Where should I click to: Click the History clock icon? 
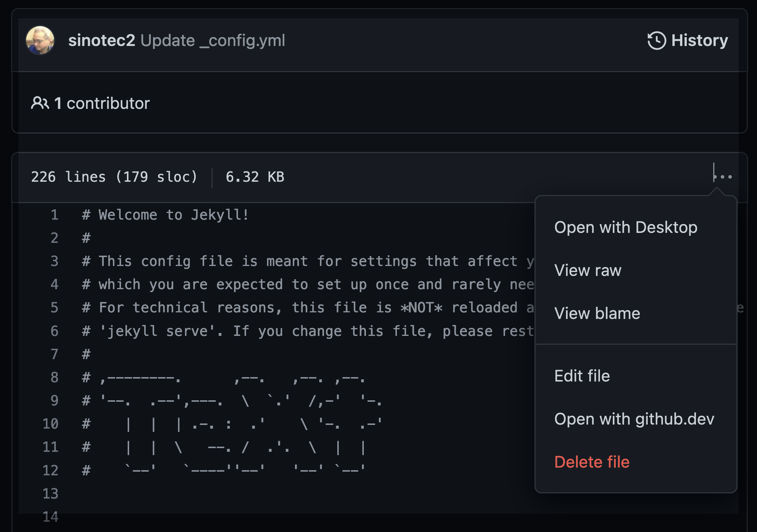[x=657, y=40]
